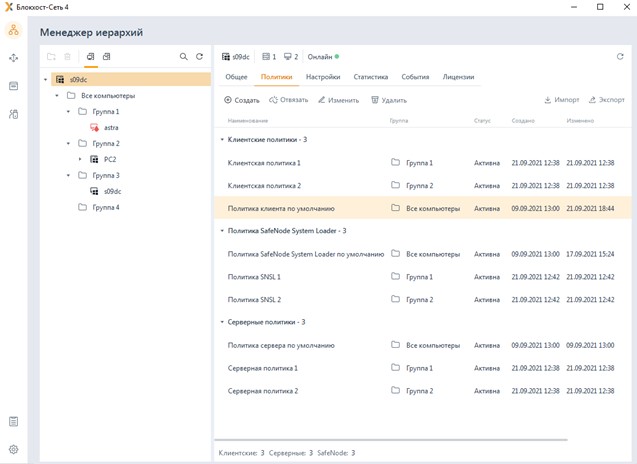Select the astra computer in tree
The width and height of the screenshot is (637, 464).
111,128
